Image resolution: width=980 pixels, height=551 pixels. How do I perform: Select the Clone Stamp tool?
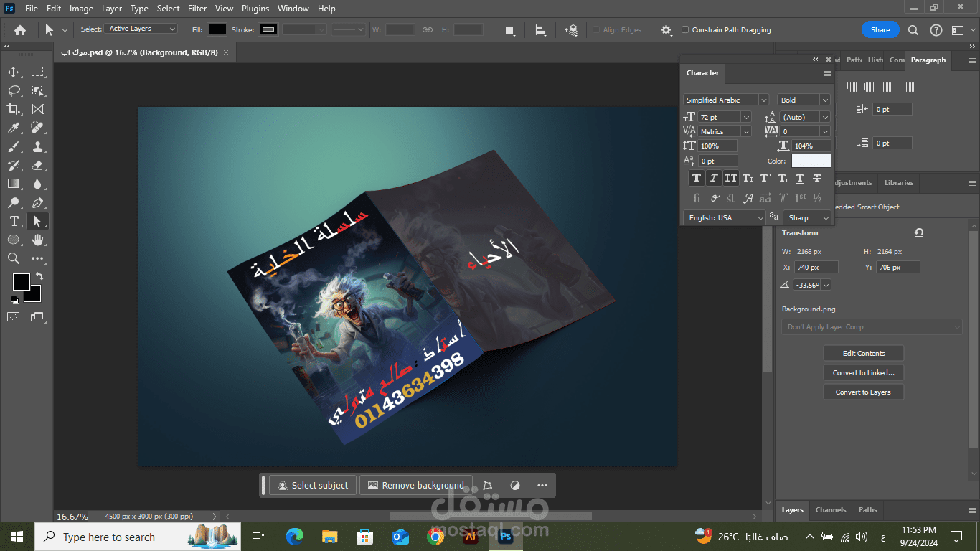click(37, 146)
